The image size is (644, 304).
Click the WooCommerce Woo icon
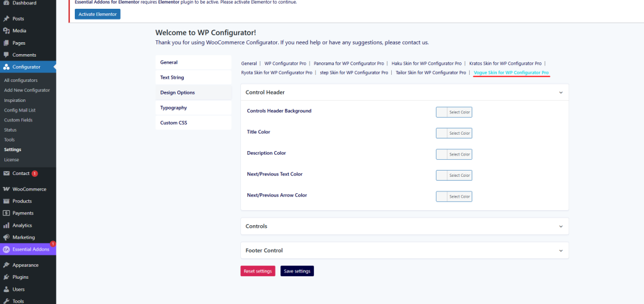[x=6, y=189]
